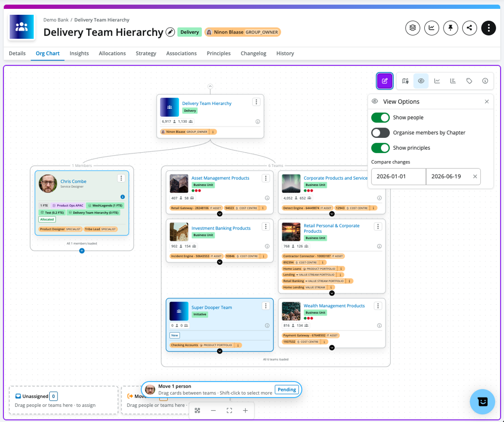
Task: Open the Ninon Blaase GROUP_OWNER header badge
Action: coord(243,32)
